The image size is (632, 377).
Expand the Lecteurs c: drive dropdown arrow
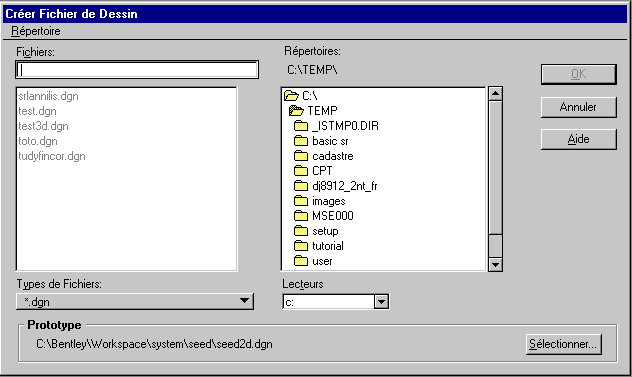(381, 302)
